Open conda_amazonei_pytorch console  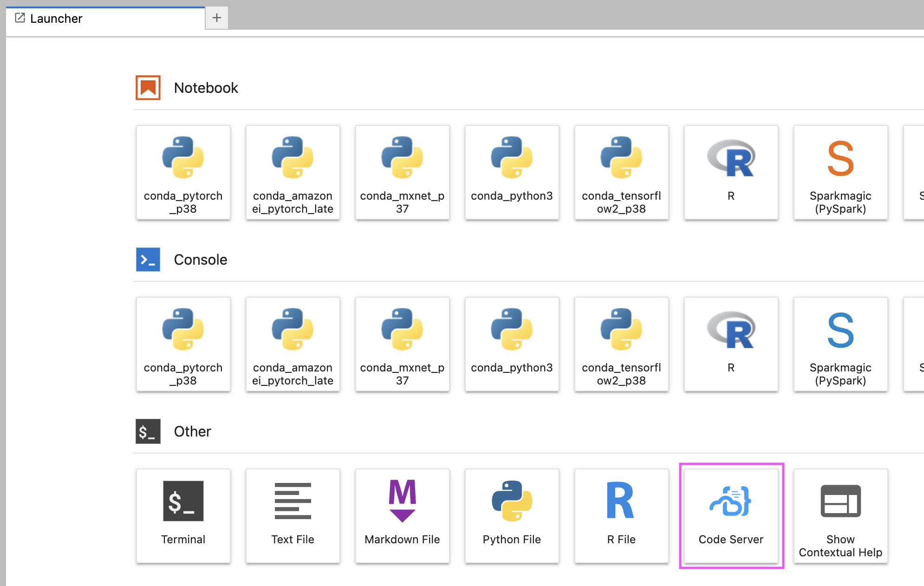pos(293,344)
